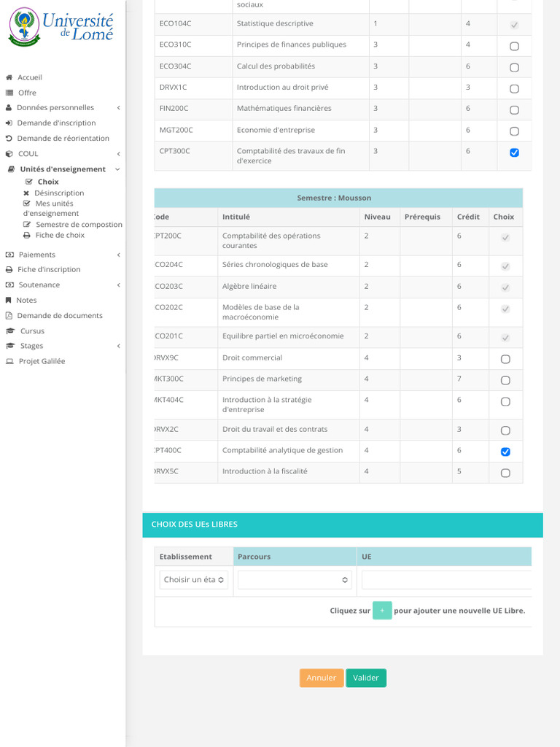
Task: Check Introduction à la stratégie d'entreprise checkbox
Action: 506,402
